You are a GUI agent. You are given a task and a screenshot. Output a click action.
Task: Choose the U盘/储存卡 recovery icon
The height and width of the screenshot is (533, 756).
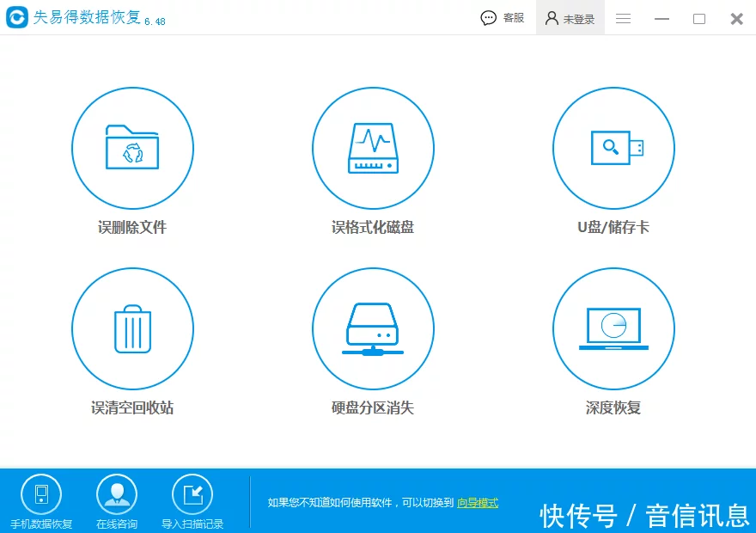tap(613, 148)
